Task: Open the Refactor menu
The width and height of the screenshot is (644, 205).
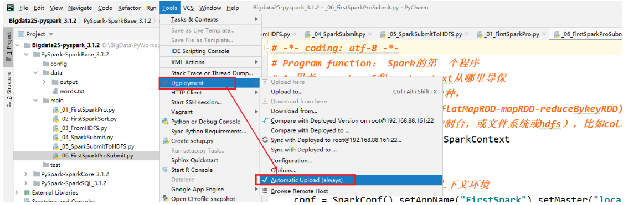Action: pos(129,8)
